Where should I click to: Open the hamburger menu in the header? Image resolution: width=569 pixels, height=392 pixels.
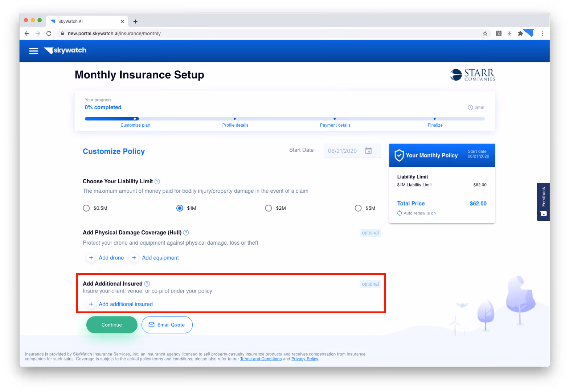33,51
